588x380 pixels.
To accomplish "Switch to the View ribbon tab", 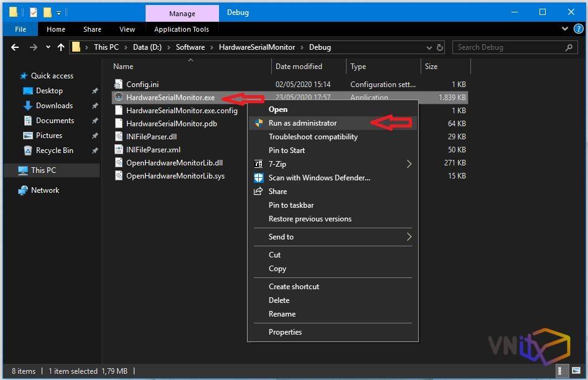I will point(127,29).
